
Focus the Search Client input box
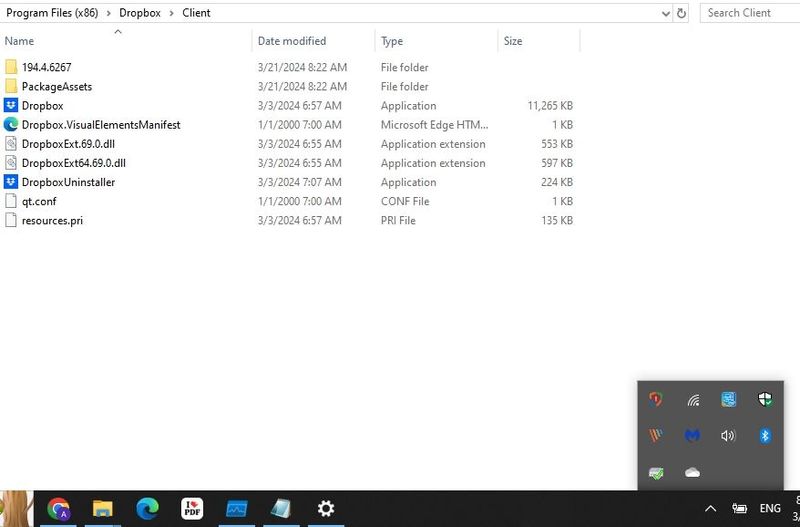(751, 13)
